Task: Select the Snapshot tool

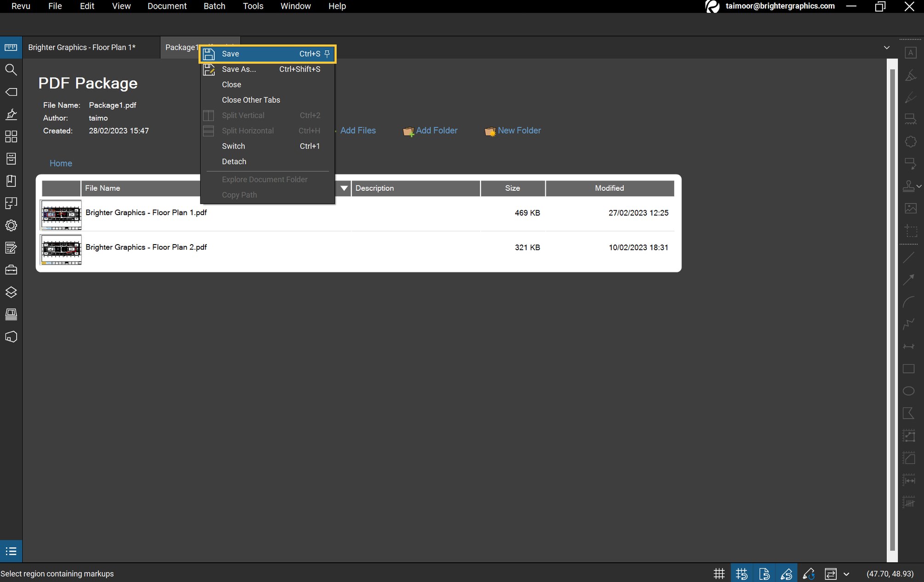Action: [x=910, y=231]
